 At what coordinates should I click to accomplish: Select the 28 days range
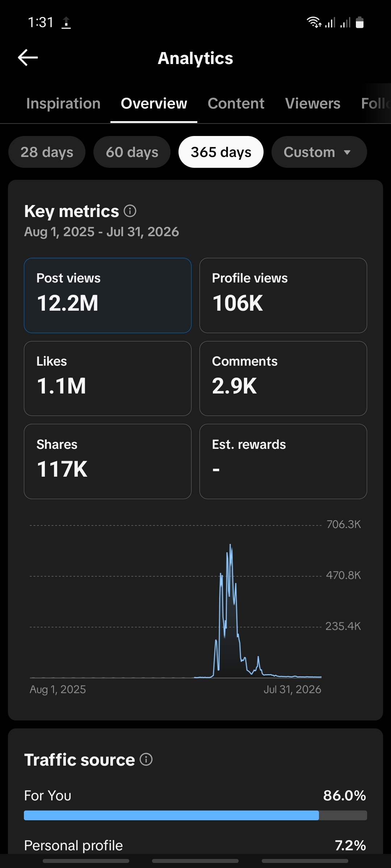pyautogui.click(x=47, y=152)
